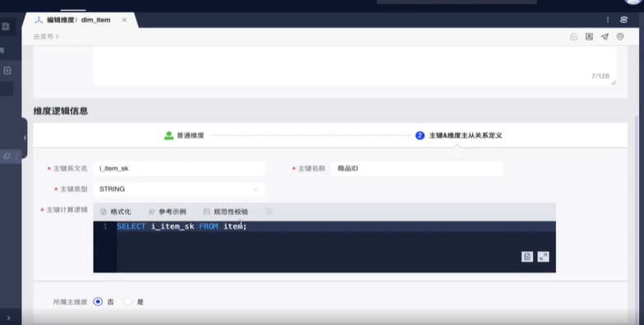Click the plus-square icon at sidebar top
The image size is (644, 325).
pyautogui.click(x=6, y=26)
